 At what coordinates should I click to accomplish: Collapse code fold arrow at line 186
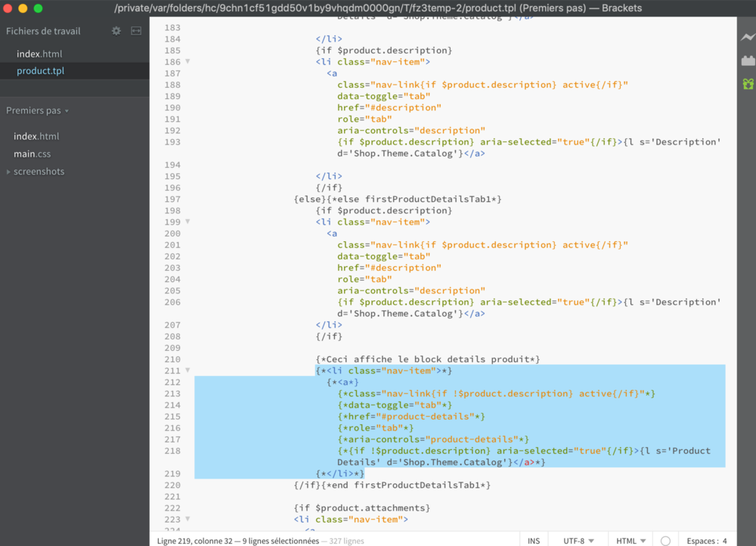point(187,61)
